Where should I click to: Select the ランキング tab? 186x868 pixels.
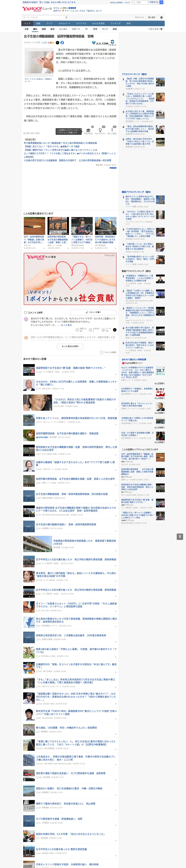(115, 23)
